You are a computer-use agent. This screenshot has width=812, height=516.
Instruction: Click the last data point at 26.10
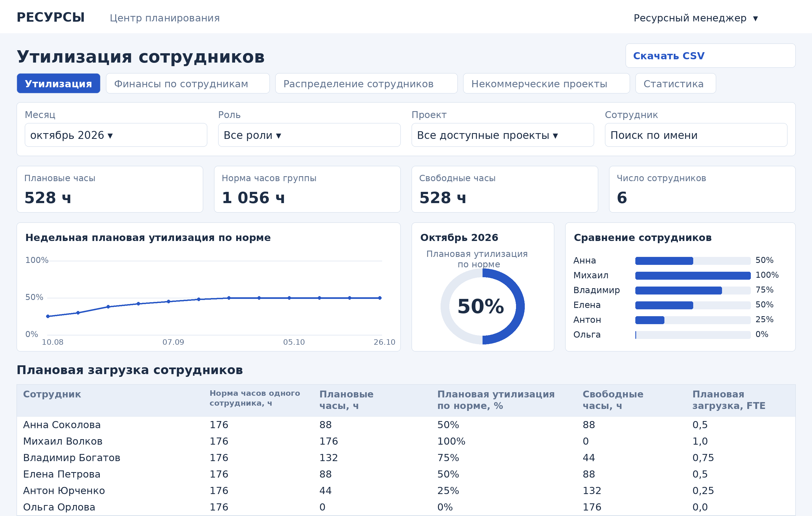(380, 298)
